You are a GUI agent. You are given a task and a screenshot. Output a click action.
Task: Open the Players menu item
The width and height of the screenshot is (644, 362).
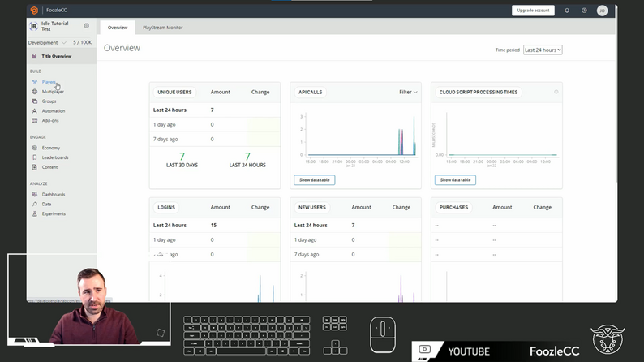coord(49,82)
